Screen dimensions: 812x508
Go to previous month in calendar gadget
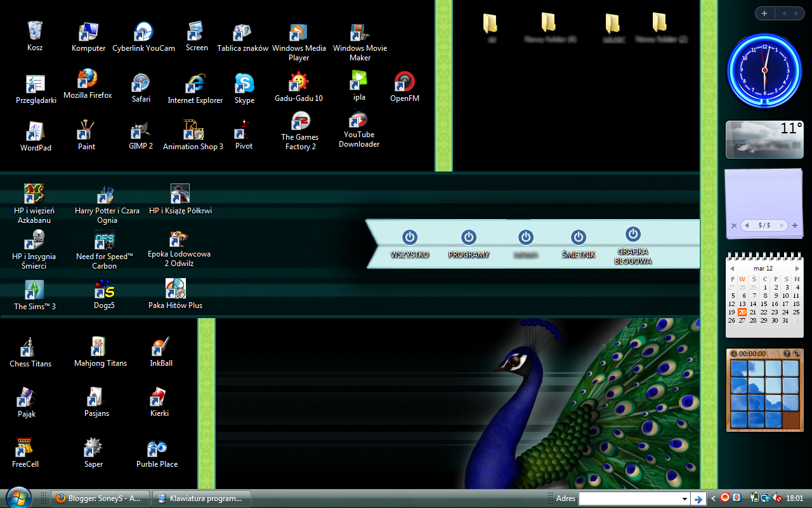[x=731, y=269]
